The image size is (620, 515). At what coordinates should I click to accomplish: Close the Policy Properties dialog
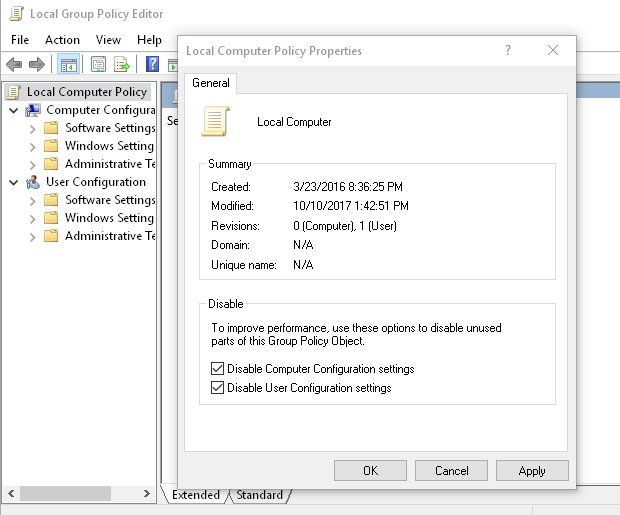553,50
